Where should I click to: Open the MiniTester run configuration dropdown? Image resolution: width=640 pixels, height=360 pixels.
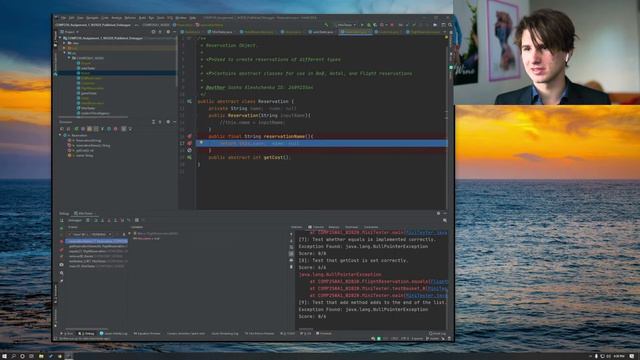(347, 25)
